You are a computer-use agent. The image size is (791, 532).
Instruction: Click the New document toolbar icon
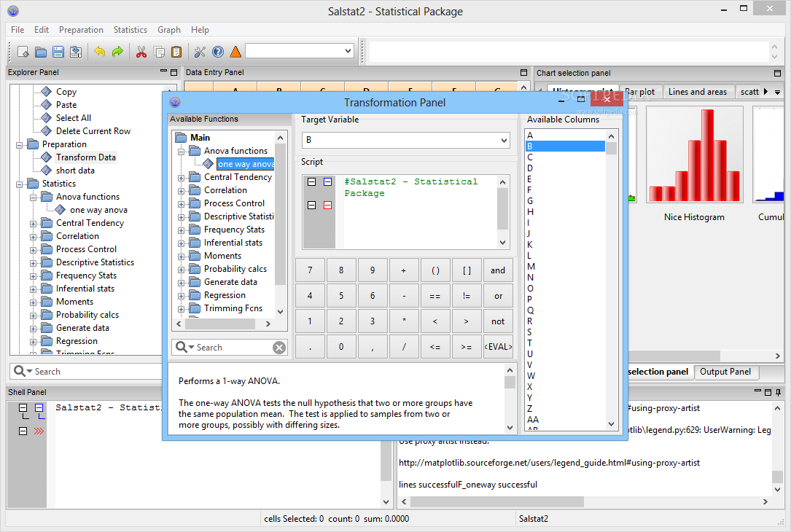(x=23, y=52)
